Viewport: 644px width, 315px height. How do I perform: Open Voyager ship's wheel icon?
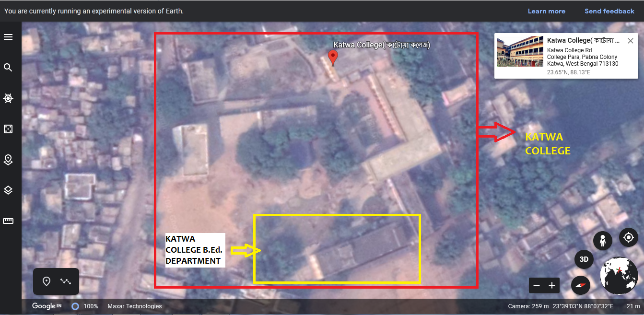tap(8, 98)
